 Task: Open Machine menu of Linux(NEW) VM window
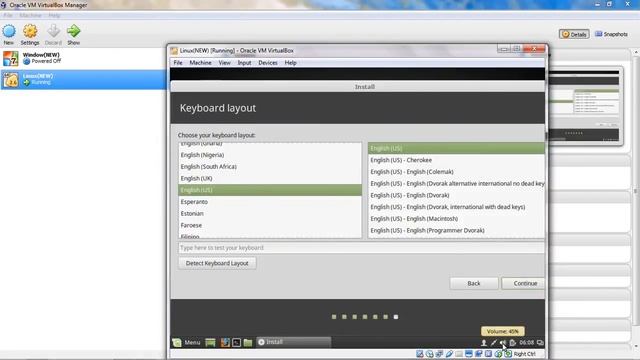200,63
